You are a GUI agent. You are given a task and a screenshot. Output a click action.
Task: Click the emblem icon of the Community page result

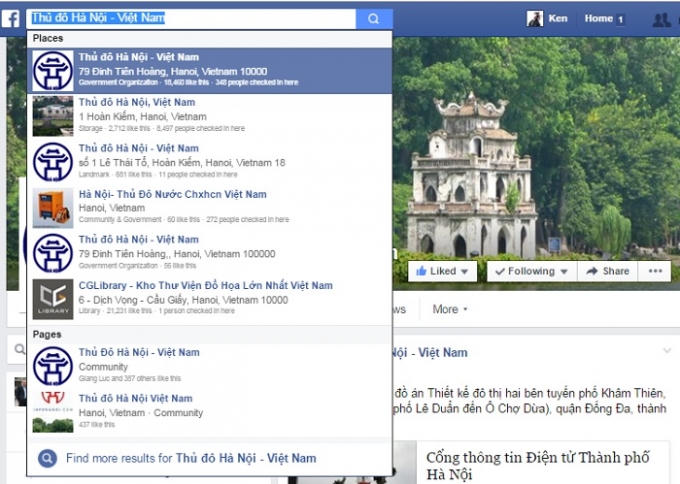point(53,366)
